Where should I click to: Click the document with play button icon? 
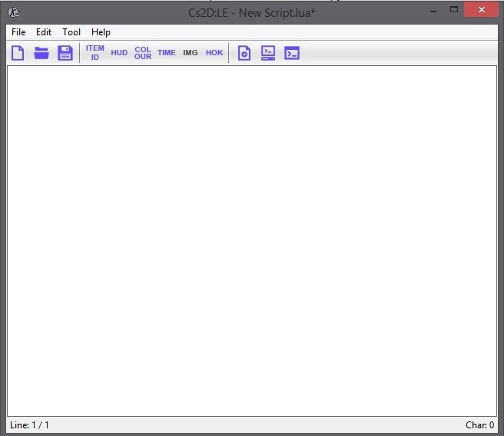point(244,53)
